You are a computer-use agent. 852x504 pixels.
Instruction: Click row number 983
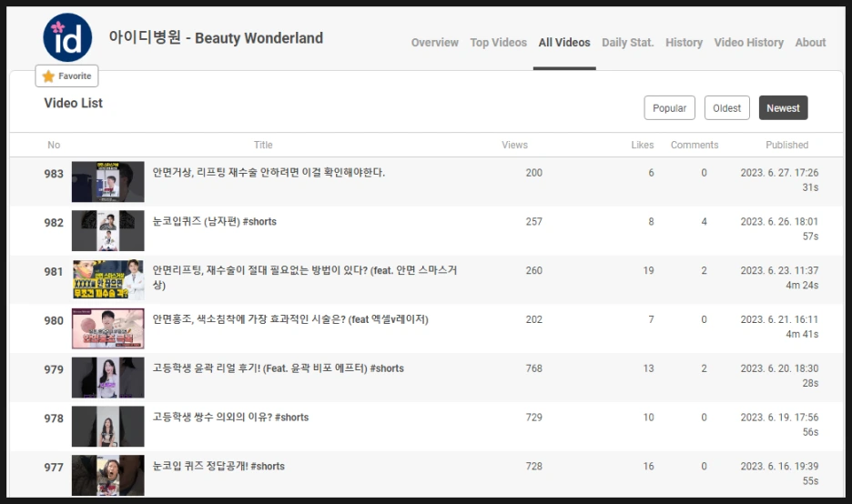54,174
